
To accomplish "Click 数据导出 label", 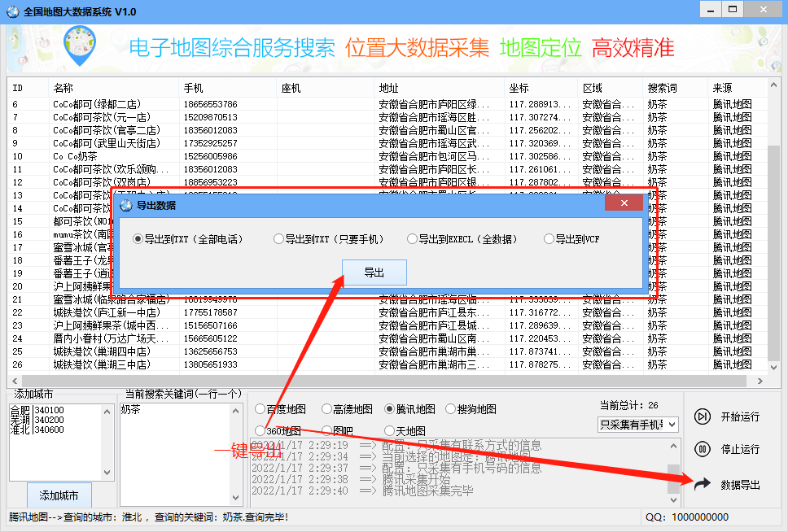I will click(740, 485).
